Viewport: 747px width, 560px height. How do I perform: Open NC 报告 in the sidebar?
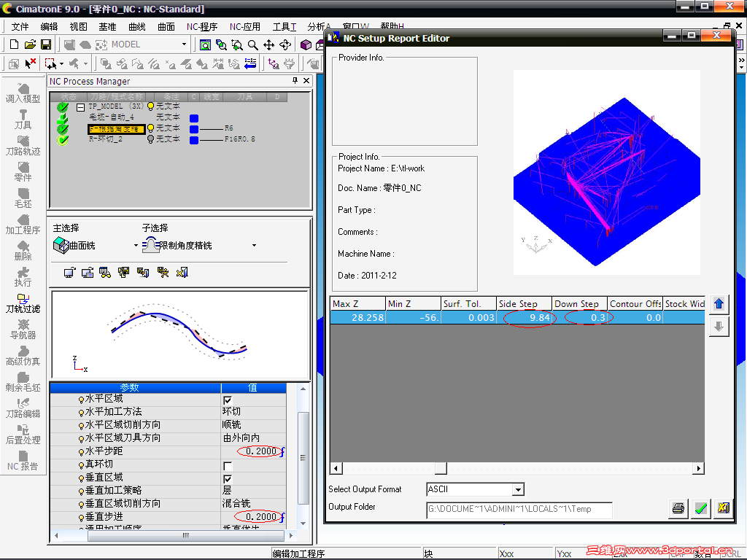(x=23, y=461)
